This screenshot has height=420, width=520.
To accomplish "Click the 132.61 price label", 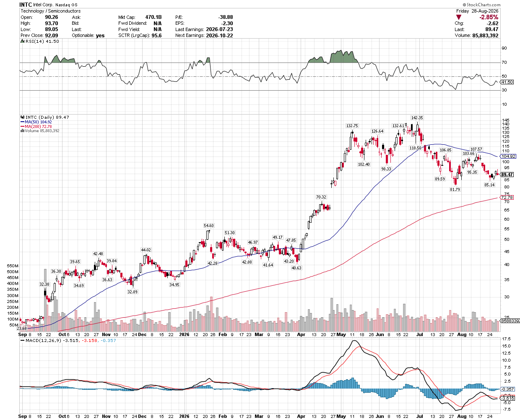I will point(398,126).
